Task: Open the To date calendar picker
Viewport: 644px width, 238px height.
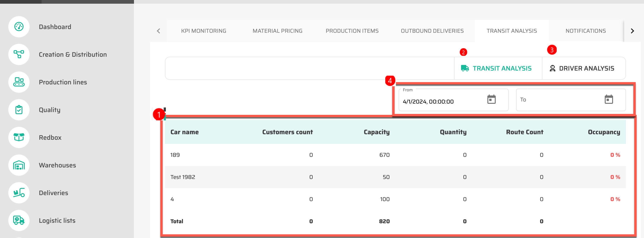Action: (x=608, y=100)
